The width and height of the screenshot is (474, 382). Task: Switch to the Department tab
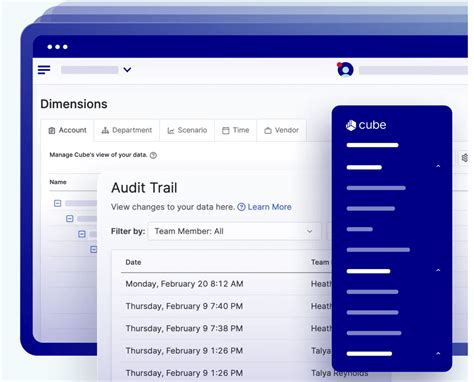pos(127,130)
